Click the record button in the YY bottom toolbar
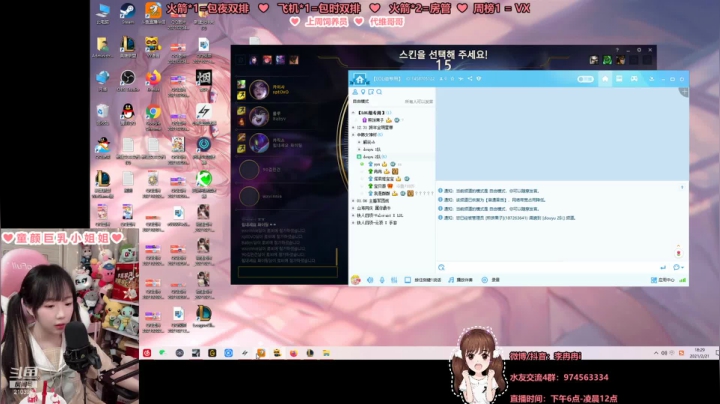Viewport: 720px width, 404px height. pos(490,280)
